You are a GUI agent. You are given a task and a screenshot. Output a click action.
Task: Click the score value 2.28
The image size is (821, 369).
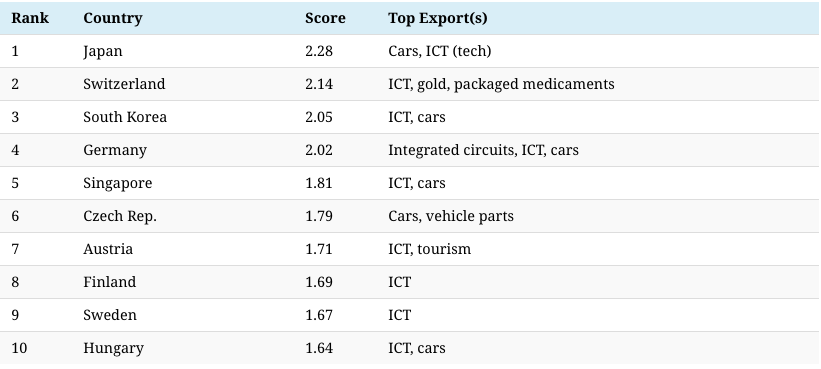[319, 51]
